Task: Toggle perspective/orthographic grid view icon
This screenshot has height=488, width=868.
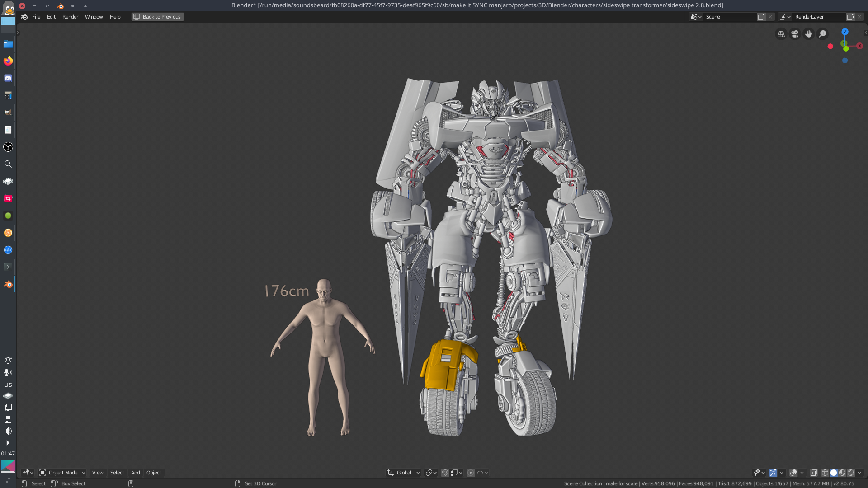Action: click(x=781, y=34)
